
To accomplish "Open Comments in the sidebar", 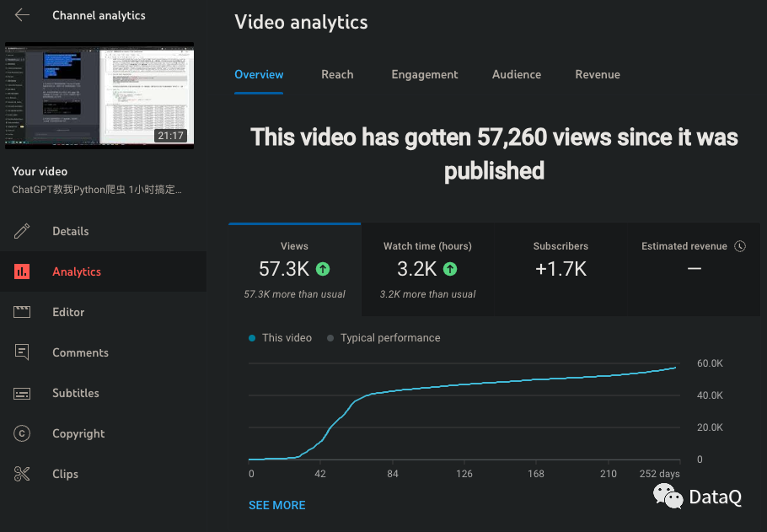I will pyautogui.click(x=81, y=352).
